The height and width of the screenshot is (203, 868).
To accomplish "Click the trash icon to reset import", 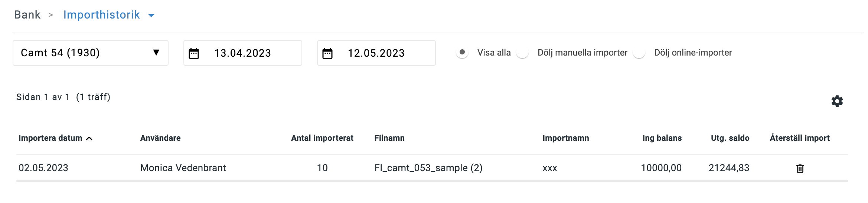I will pos(800,168).
